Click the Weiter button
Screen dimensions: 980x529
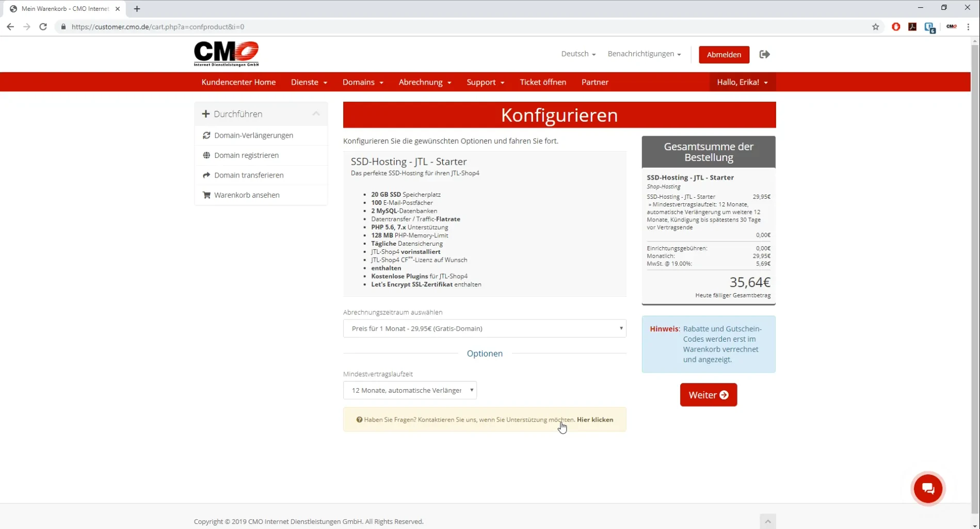click(708, 395)
